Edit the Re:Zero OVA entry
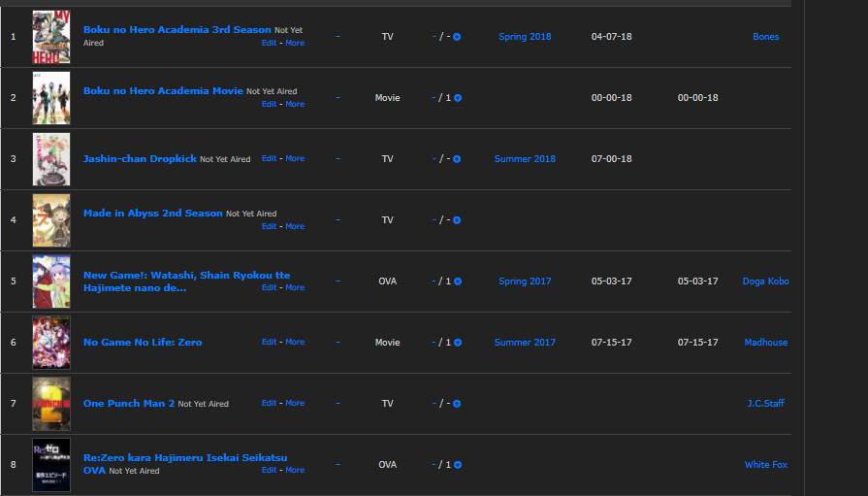This screenshot has height=496, width=868. [x=269, y=470]
